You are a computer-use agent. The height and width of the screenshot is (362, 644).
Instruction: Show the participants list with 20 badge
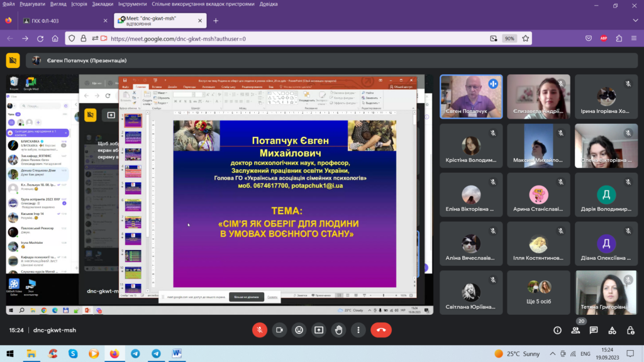point(575,330)
